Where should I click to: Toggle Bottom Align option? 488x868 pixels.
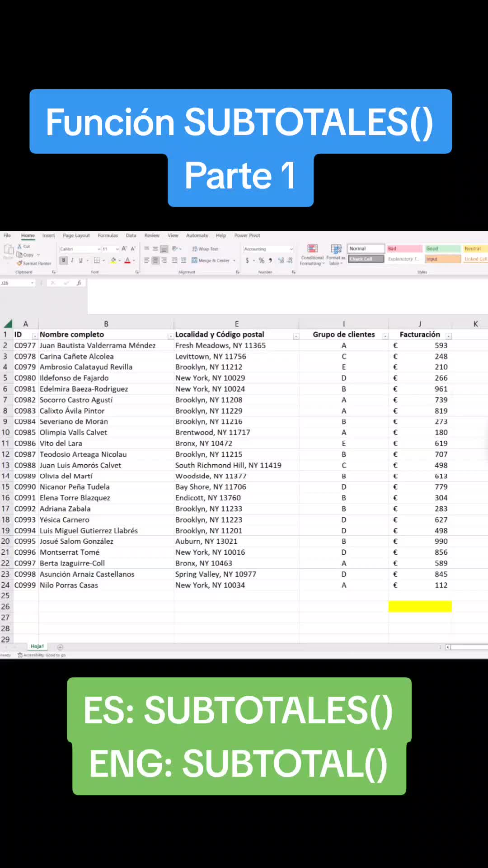tap(164, 249)
